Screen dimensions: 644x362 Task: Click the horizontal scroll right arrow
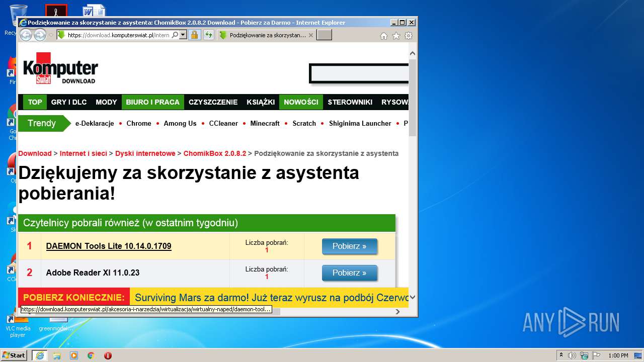[397, 312]
